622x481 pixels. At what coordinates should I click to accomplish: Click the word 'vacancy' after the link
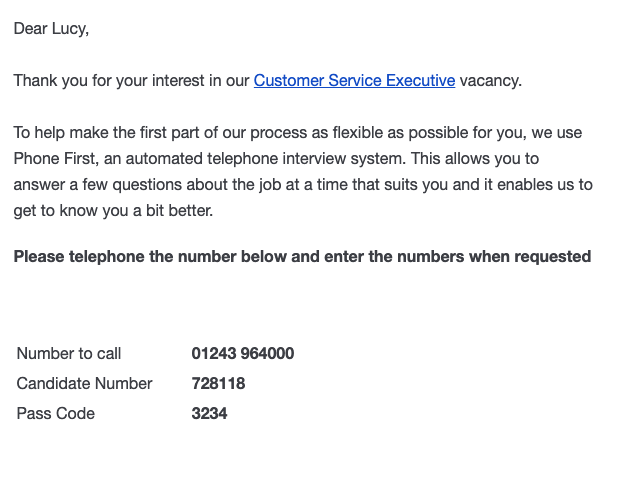[490, 80]
